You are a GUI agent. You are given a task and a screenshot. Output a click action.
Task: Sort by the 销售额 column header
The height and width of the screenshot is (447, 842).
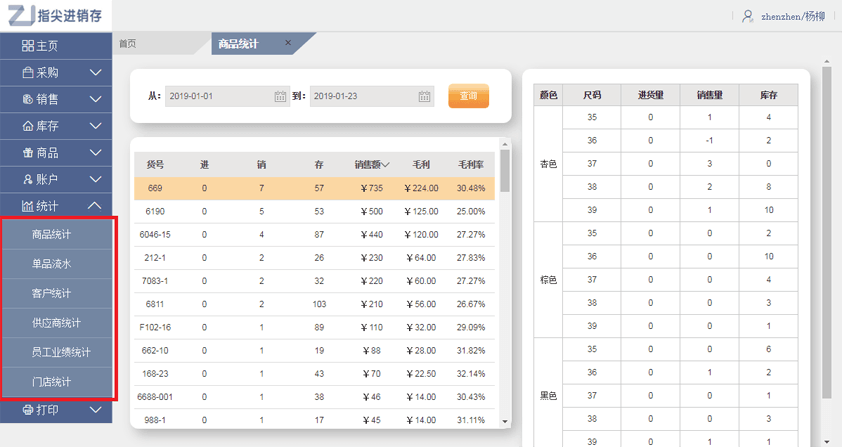[x=372, y=164]
